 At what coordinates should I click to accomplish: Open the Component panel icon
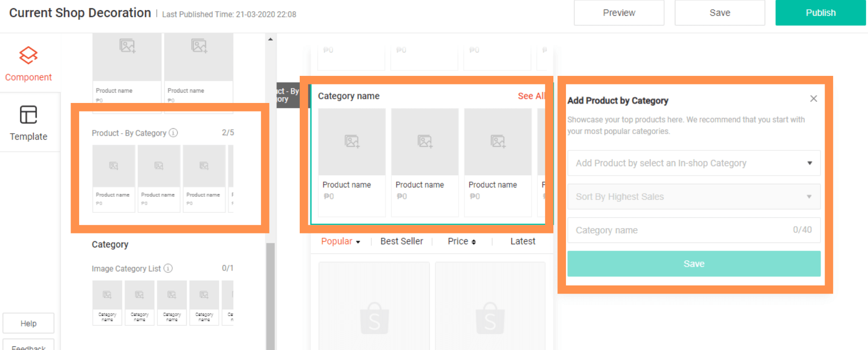coord(28,56)
